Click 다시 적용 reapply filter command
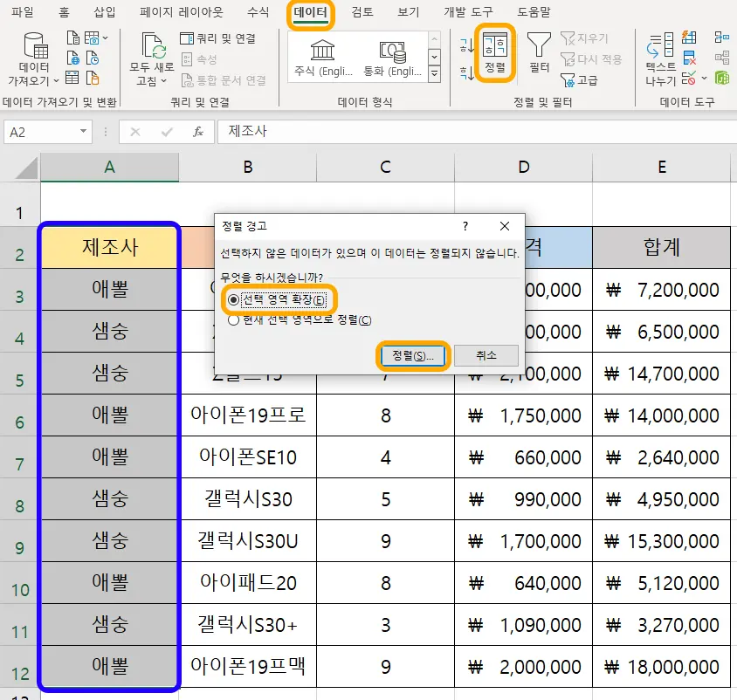 click(591, 59)
